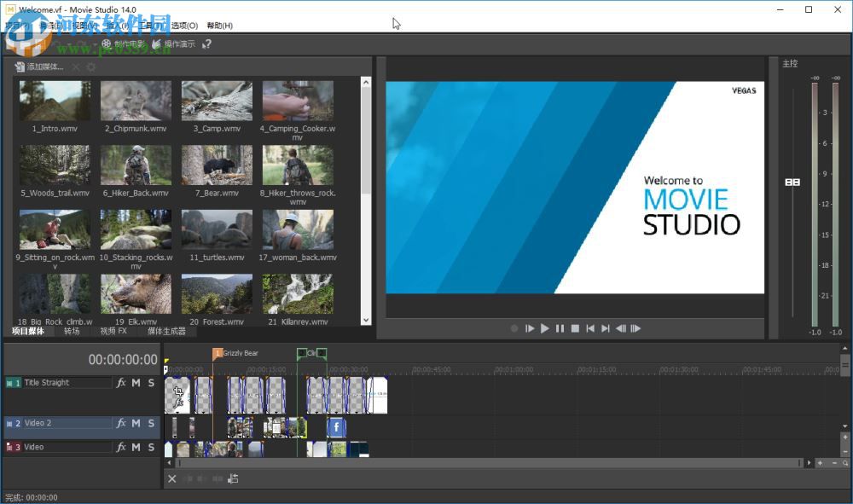Solo the Video track 3
This screenshot has height=504, width=853.
coord(151,447)
